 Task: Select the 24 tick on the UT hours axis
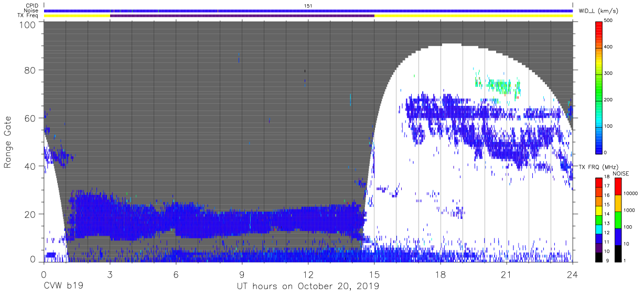tap(573, 273)
